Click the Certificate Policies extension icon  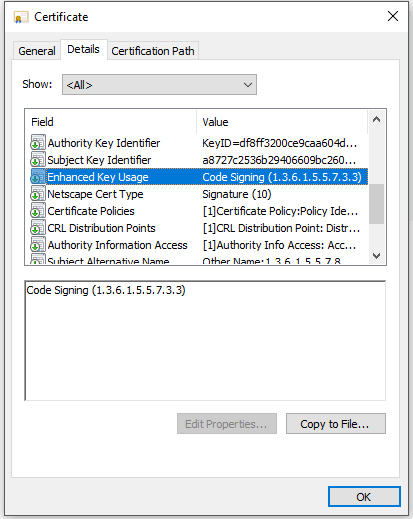[x=37, y=210]
